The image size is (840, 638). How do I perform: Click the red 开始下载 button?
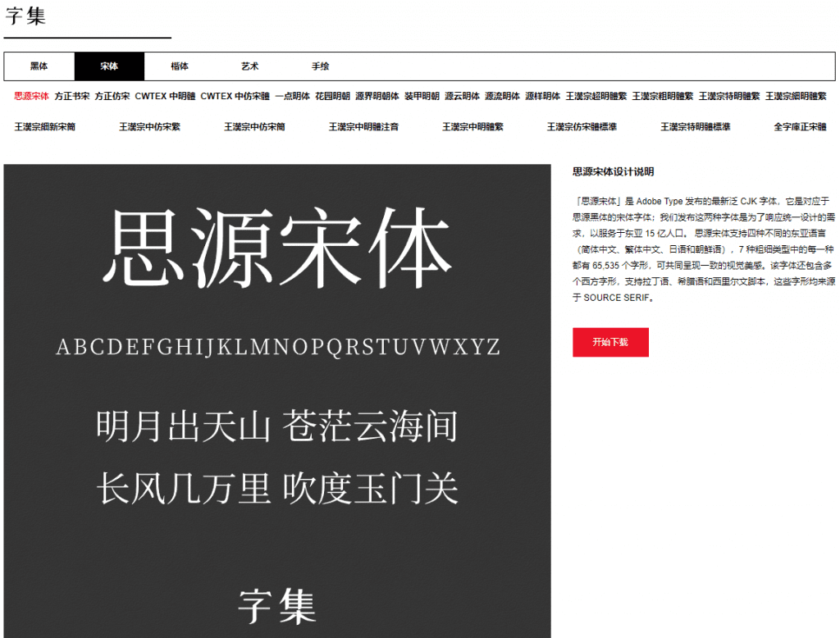[610, 342]
